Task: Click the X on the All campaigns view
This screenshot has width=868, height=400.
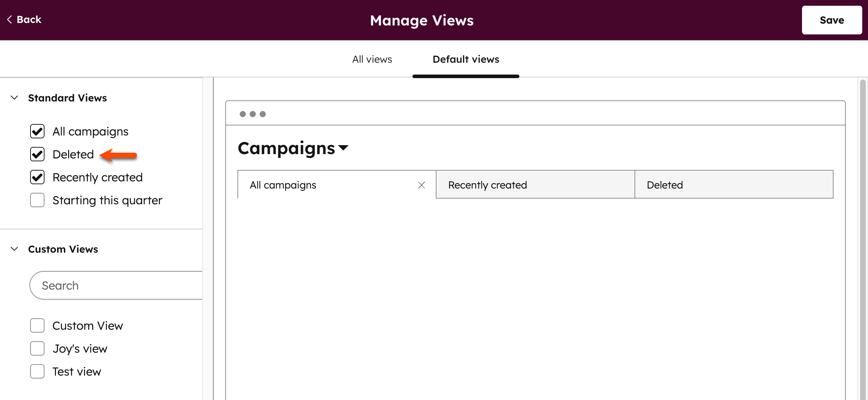Action: coord(421,185)
